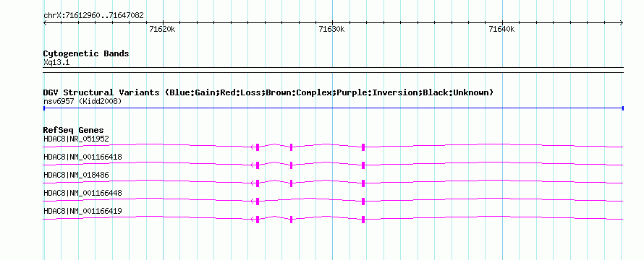
Task: Click the strand arrowhead on NM_001166419 transcript
Action: tap(253, 220)
